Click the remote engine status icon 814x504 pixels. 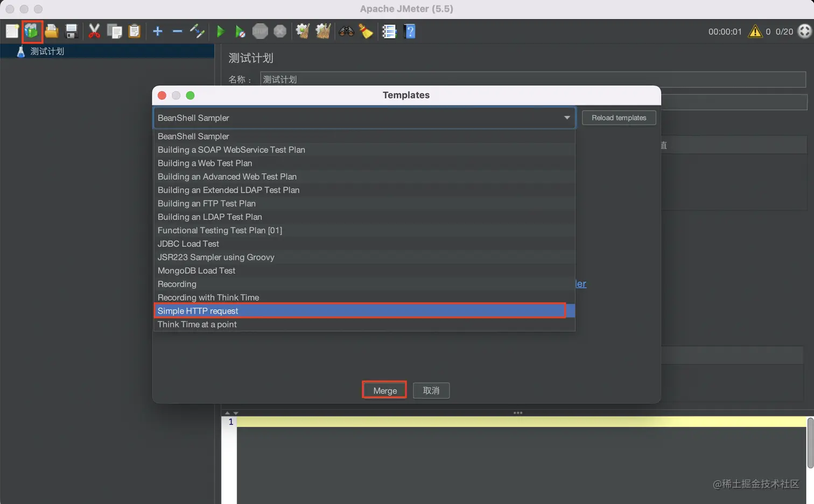click(804, 31)
